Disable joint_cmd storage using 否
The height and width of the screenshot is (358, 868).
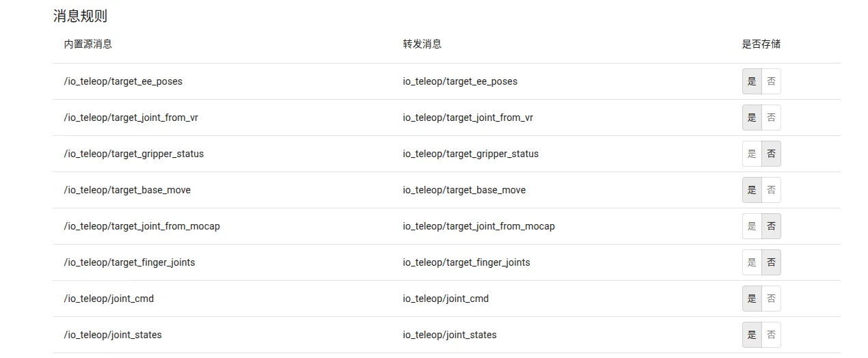pos(771,299)
